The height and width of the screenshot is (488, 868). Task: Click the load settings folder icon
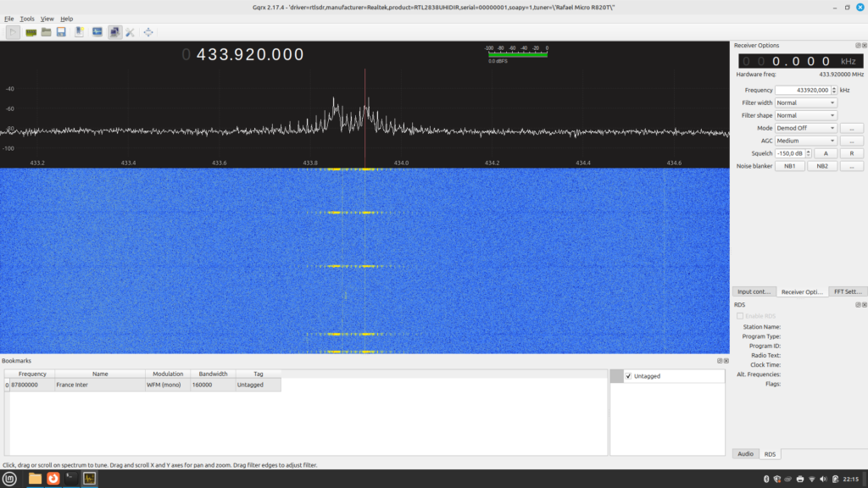[x=47, y=32]
